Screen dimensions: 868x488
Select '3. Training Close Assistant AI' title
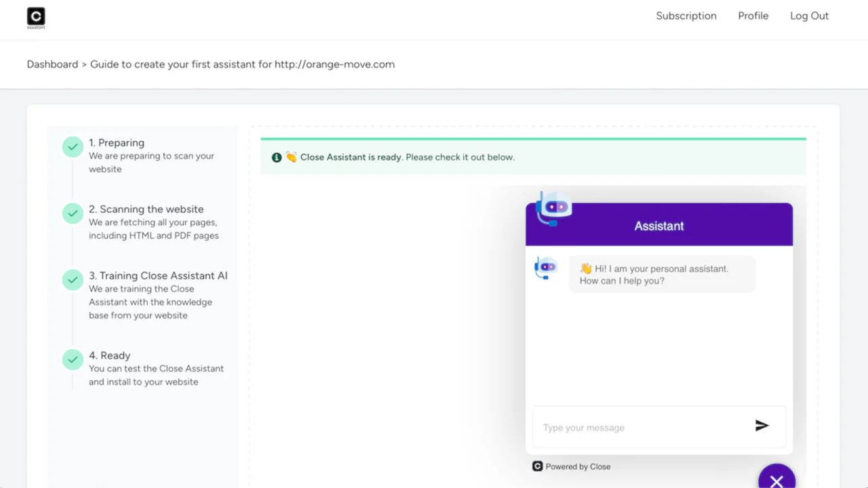point(159,276)
